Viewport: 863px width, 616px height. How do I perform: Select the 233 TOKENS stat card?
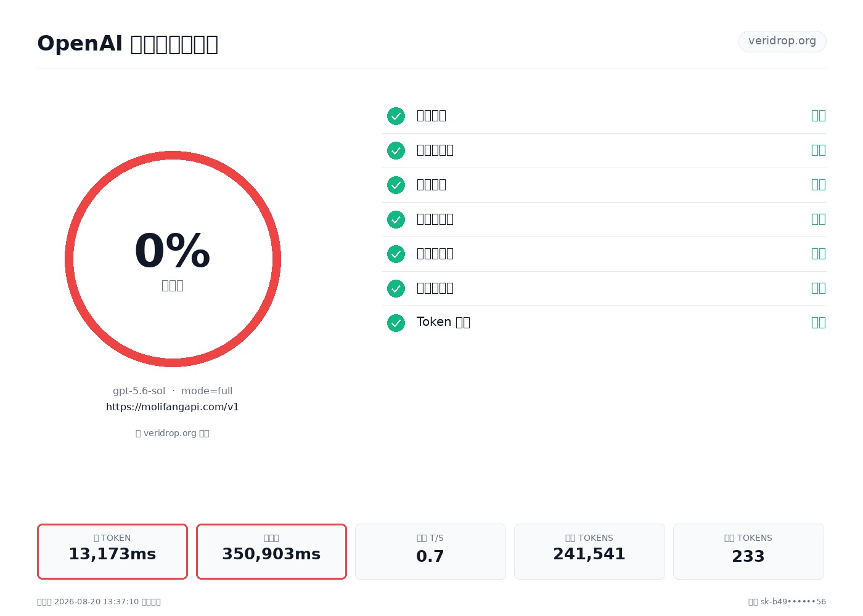coord(748,551)
